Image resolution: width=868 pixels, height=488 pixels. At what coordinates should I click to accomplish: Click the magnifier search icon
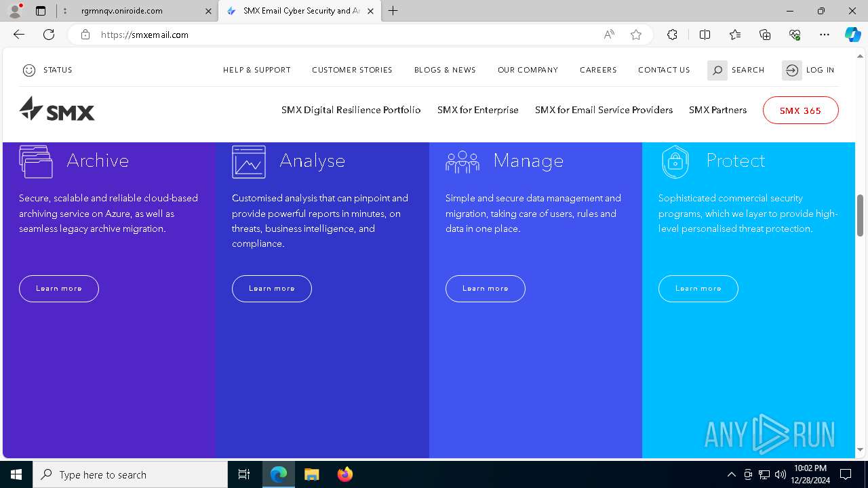pyautogui.click(x=717, y=70)
